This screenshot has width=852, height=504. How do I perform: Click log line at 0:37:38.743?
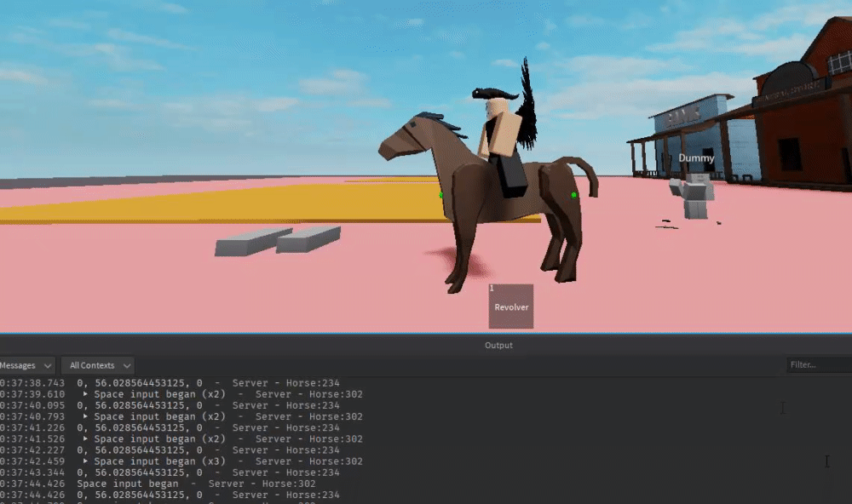(x=170, y=383)
